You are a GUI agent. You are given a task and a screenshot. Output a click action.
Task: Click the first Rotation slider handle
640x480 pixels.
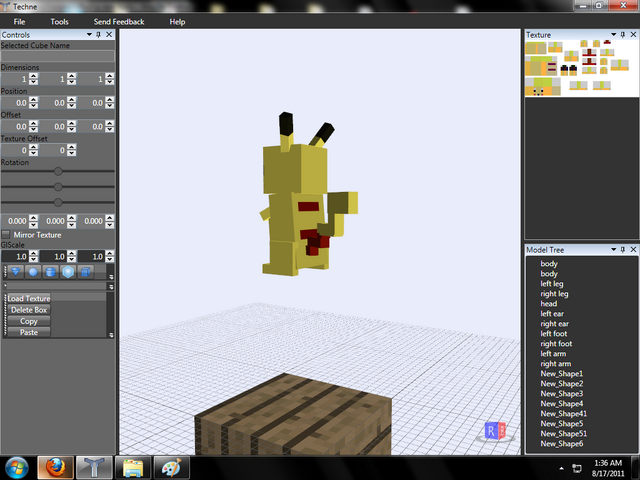tap(58, 171)
